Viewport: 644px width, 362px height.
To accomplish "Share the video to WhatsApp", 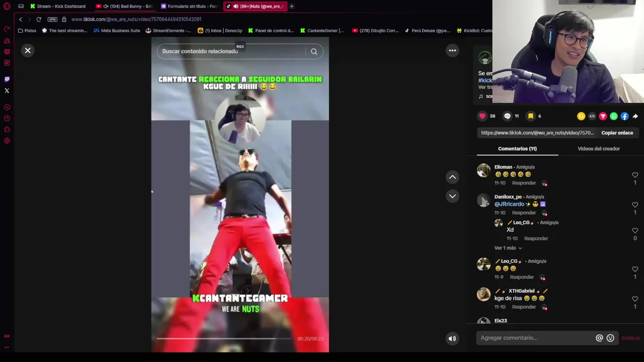I will tap(614, 116).
